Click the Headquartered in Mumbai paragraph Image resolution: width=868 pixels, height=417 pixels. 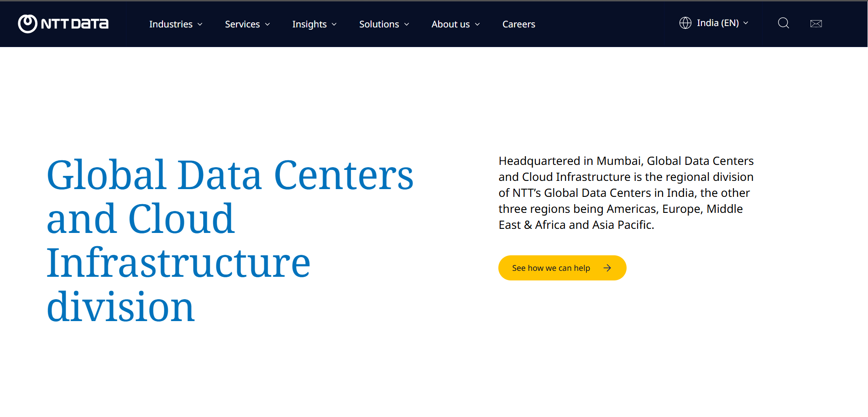coord(626,193)
